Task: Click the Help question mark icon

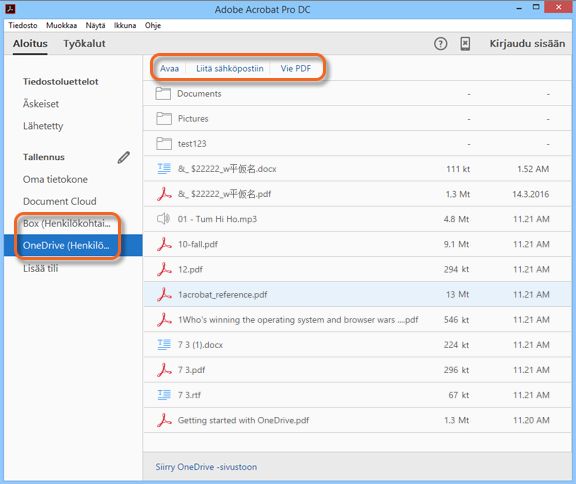Action: click(x=440, y=44)
